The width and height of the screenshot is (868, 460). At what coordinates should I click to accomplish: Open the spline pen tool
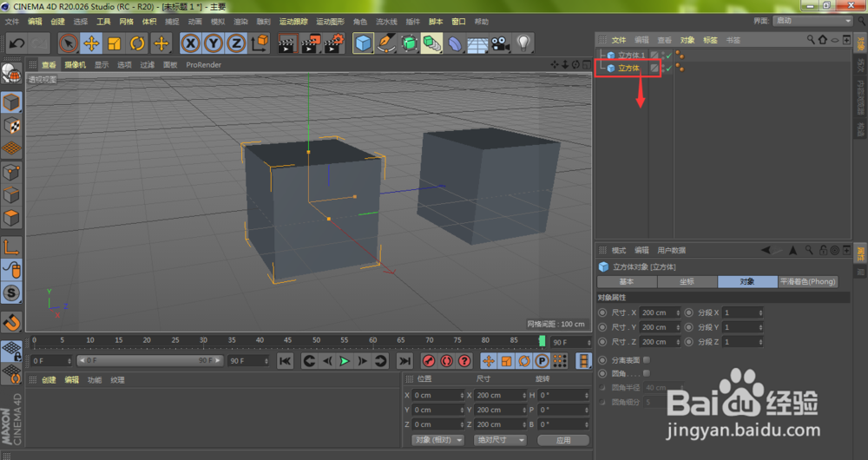click(386, 43)
